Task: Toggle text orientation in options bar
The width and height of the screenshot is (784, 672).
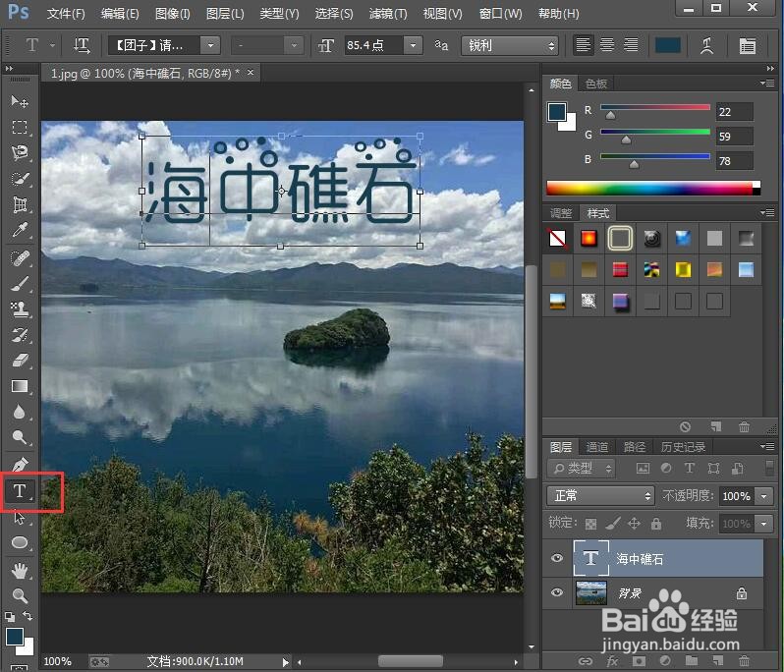Action: click(82, 45)
